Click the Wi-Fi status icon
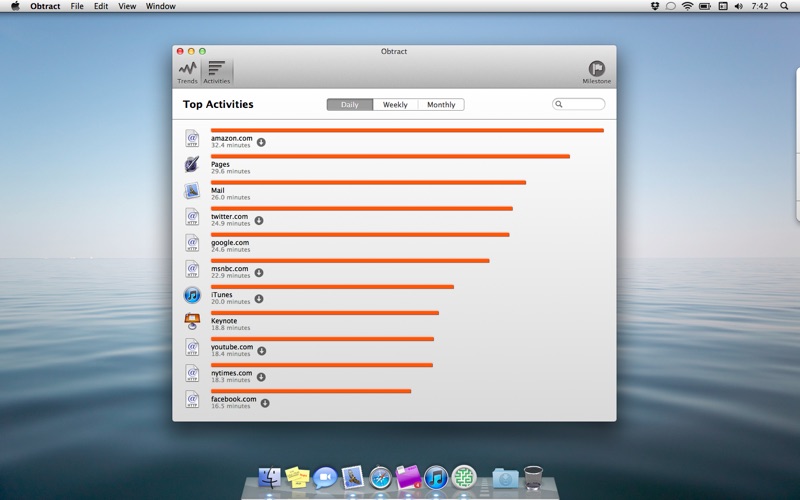Viewport: 800px width, 500px height. pyautogui.click(x=688, y=6)
